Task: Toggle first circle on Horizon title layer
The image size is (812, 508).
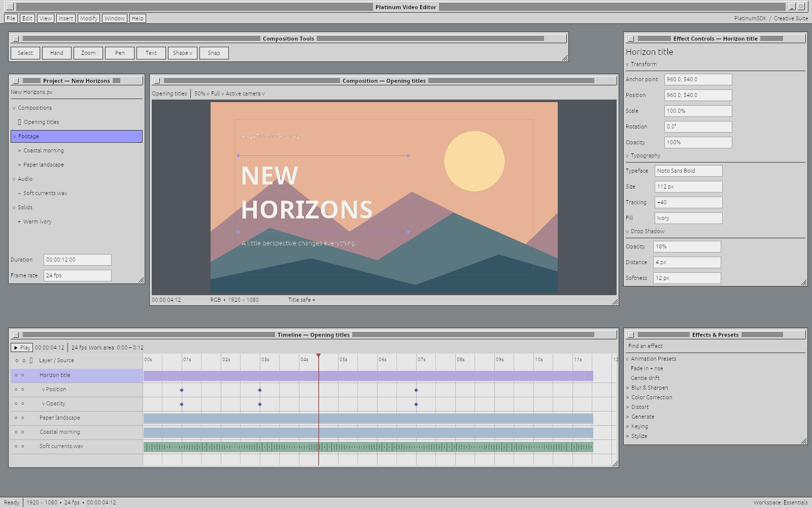Action: click(x=16, y=375)
